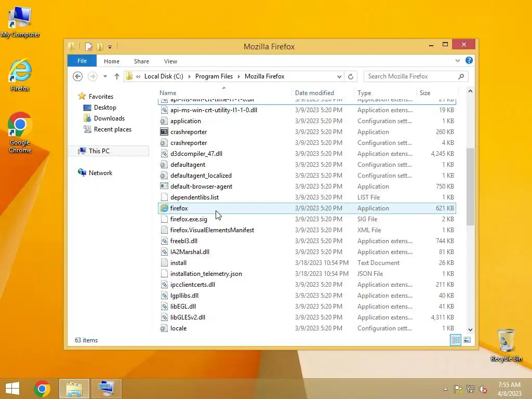Open the address bar history dropdown

click(339, 76)
